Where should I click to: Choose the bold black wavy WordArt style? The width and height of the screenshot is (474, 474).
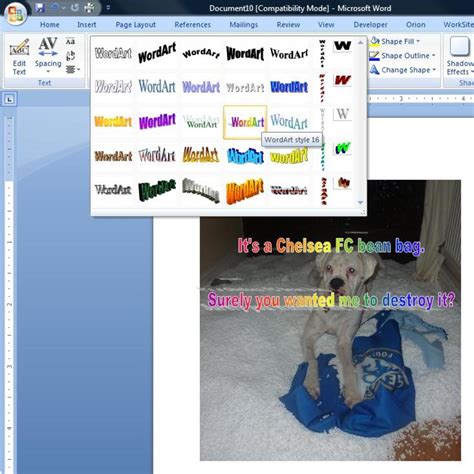245,53
